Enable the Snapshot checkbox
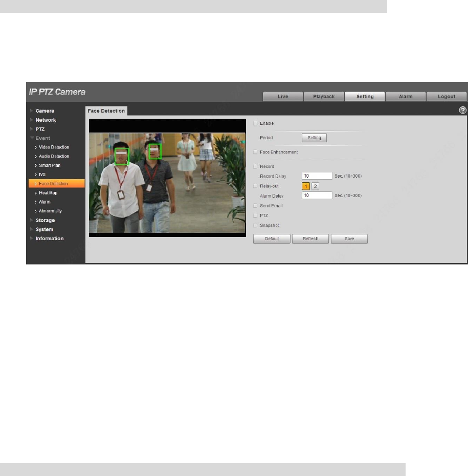468x476 pixels. (255, 225)
